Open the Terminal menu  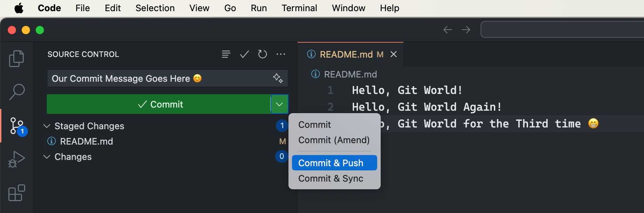[299, 8]
